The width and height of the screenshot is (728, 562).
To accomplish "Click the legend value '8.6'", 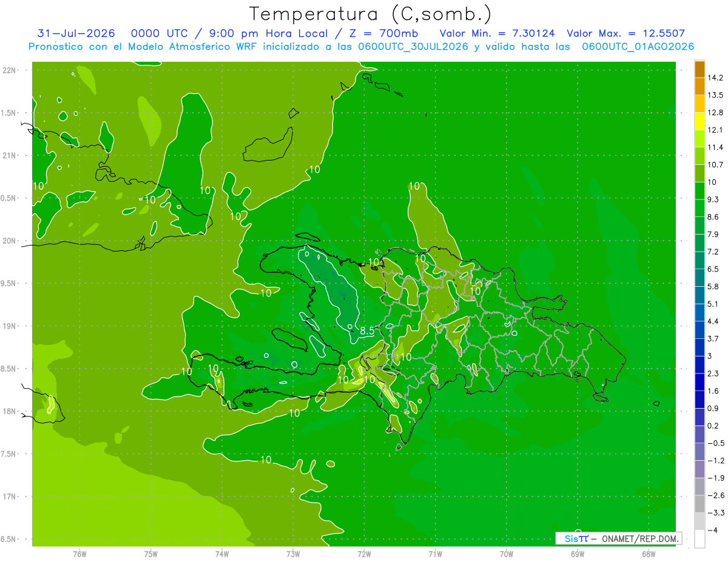I will tap(713, 216).
